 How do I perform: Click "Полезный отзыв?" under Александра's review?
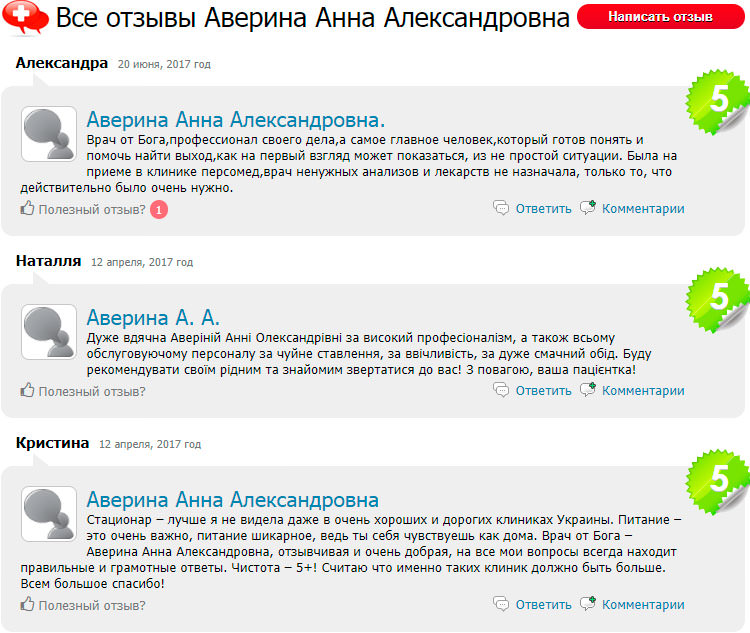coord(92,210)
